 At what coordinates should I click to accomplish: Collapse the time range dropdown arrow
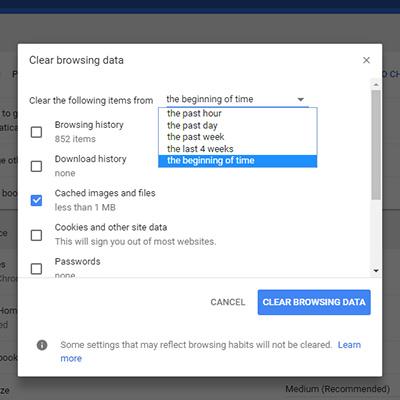tap(301, 99)
